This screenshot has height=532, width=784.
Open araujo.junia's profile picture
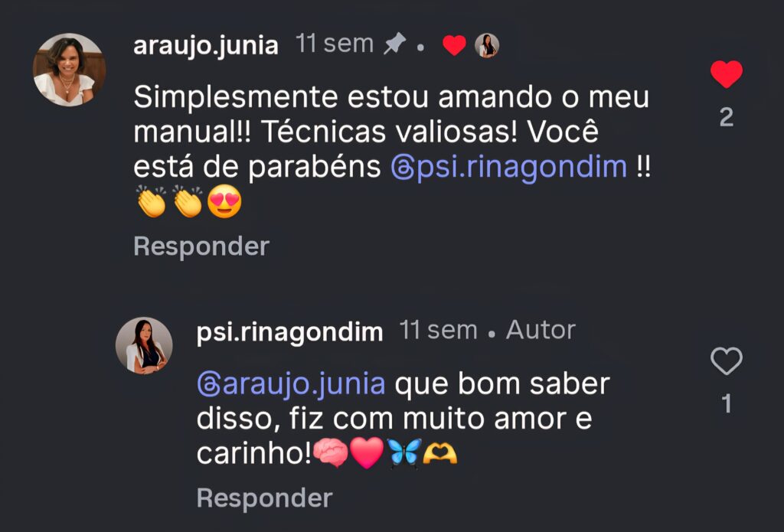coord(69,70)
